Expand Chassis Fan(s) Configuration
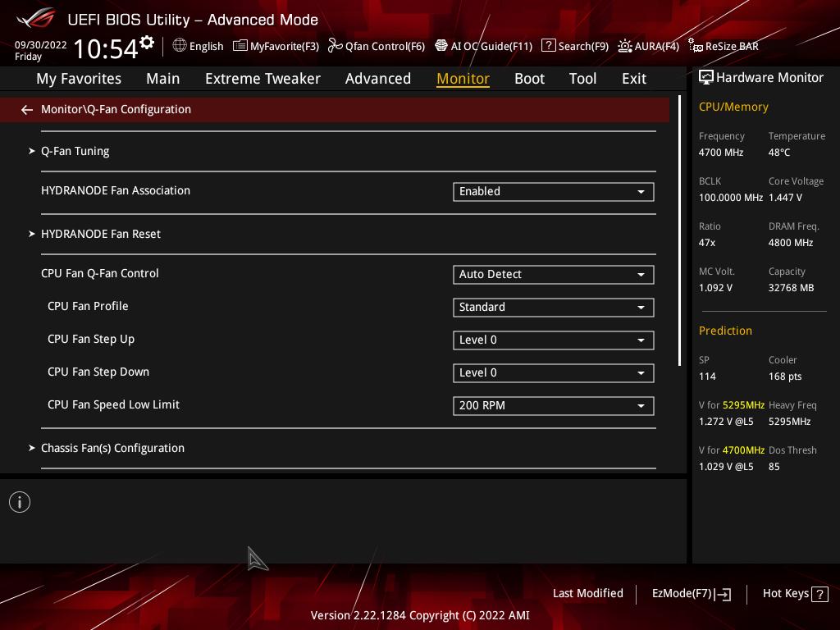The height and width of the screenshot is (630, 840). [112, 449]
